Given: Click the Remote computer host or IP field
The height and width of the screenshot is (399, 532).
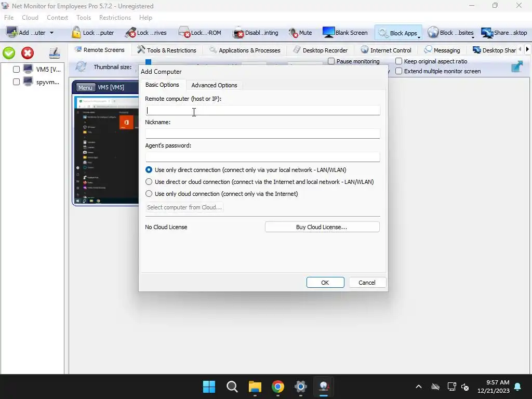Looking at the screenshot, I should (262, 110).
